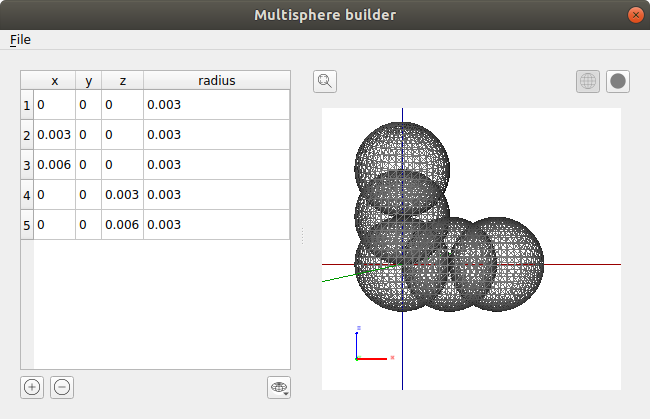Select row 5 header

coord(27,225)
